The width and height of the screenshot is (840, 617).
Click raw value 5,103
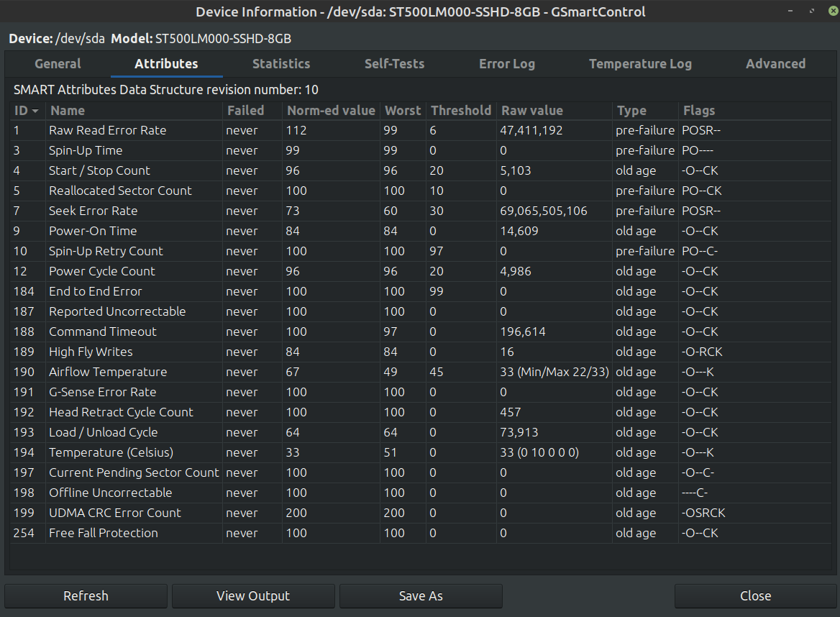[516, 171]
